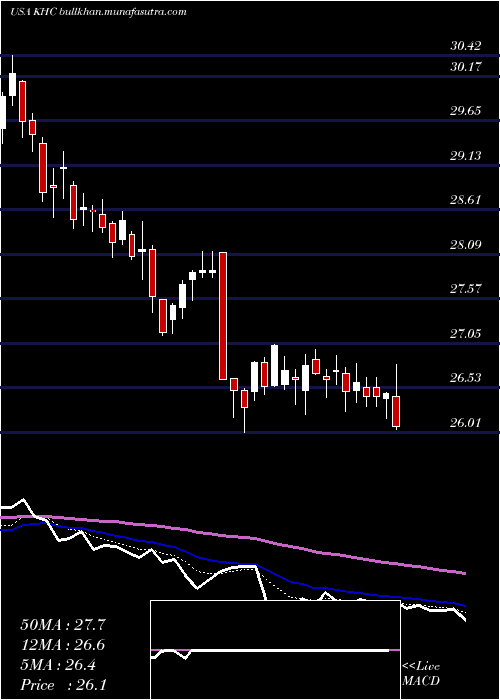The image size is (500, 700).
Task: Click the 26.53 price level label
Action: pos(466,378)
